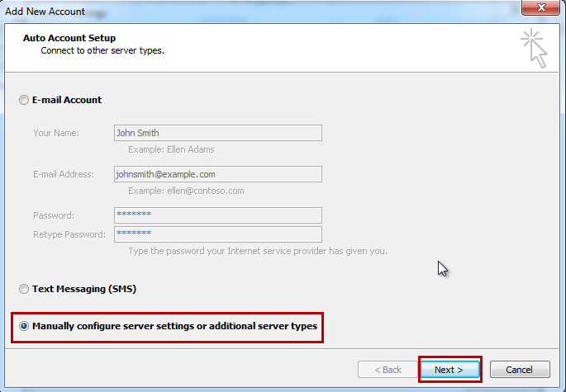This screenshot has width=566, height=392.
Task: Focus the E-mail Address input field
Action: tap(217, 174)
